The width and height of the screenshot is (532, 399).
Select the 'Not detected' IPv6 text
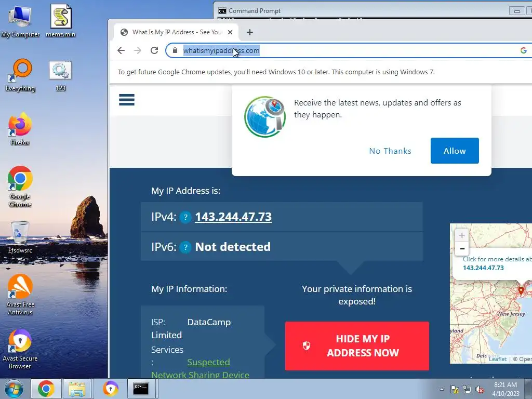pyautogui.click(x=233, y=247)
